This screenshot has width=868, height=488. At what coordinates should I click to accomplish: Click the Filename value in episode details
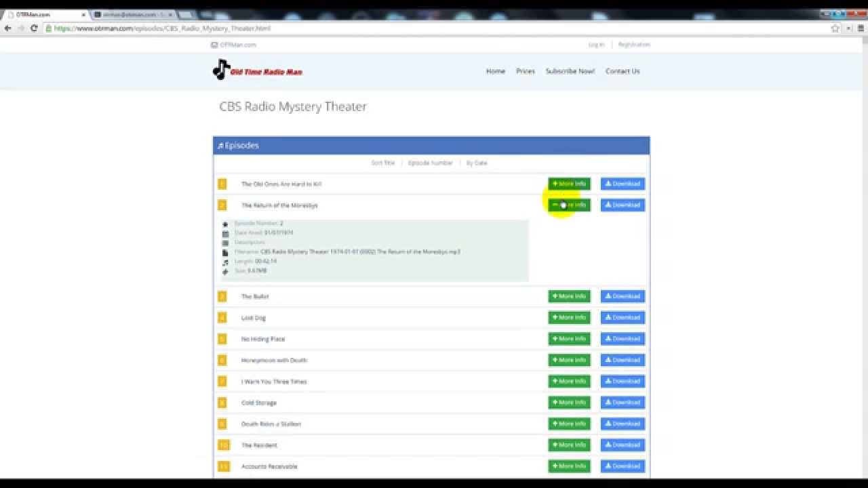(360, 251)
